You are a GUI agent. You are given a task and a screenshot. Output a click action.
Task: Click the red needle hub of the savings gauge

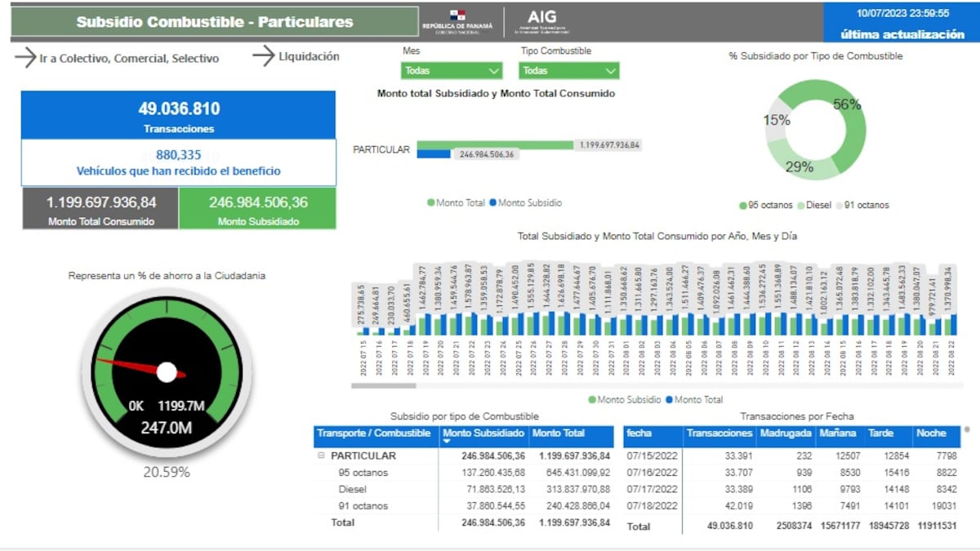[x=167, y=373]
